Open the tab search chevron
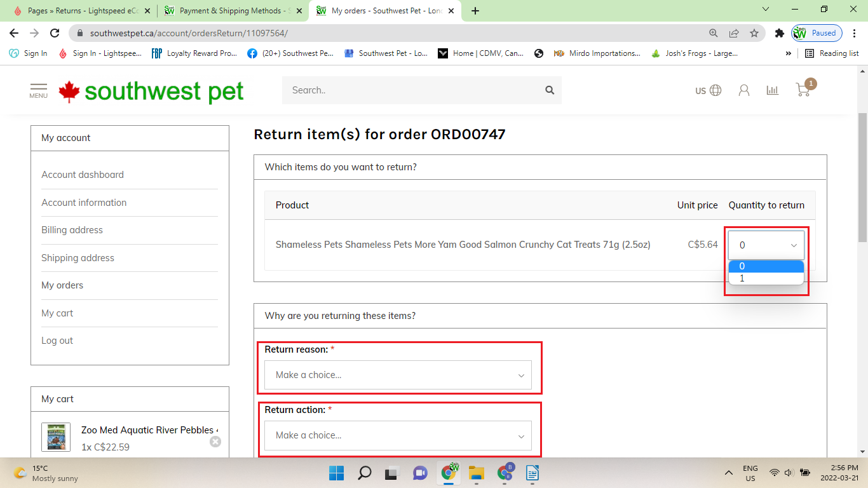This screenshot has height=488, width=868. [x=765, y=10]
